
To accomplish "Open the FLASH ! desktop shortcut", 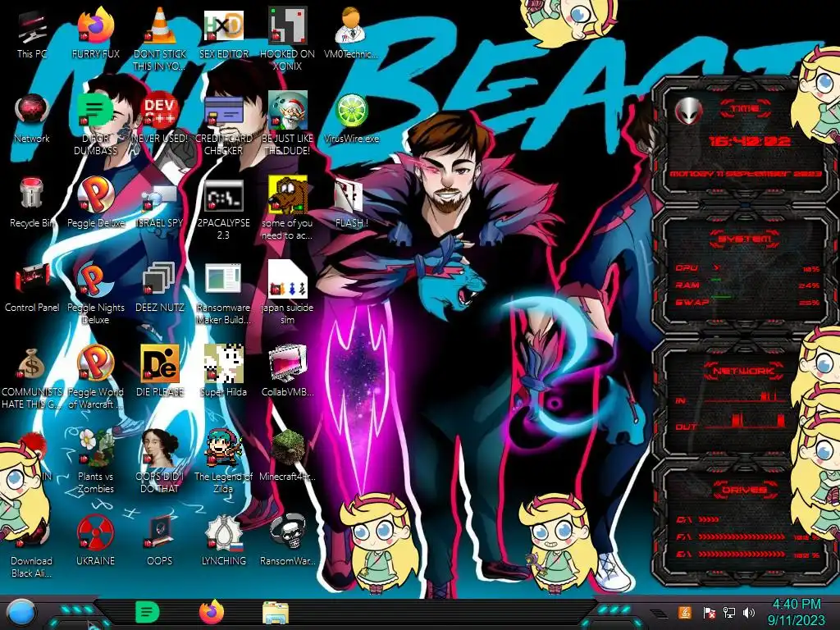I will pos(351,203).
